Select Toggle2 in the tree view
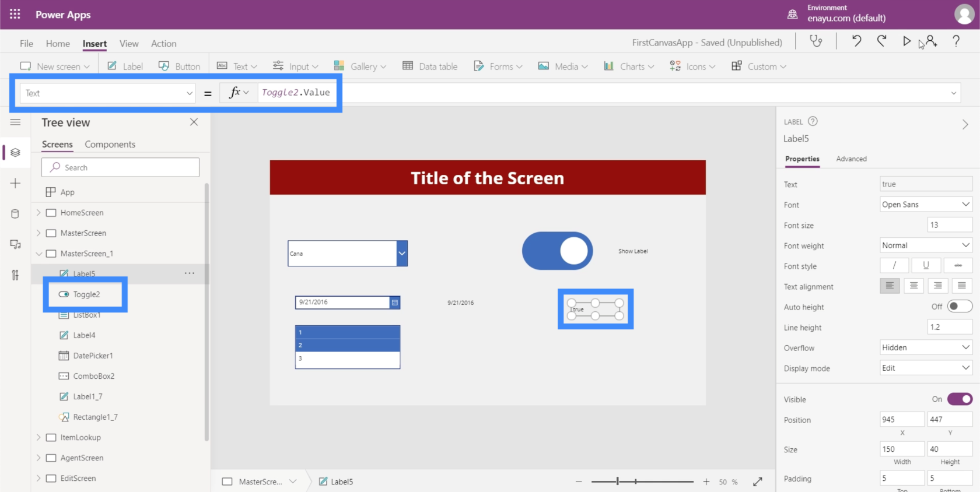980x492 pixels. [x=86, y=294]
